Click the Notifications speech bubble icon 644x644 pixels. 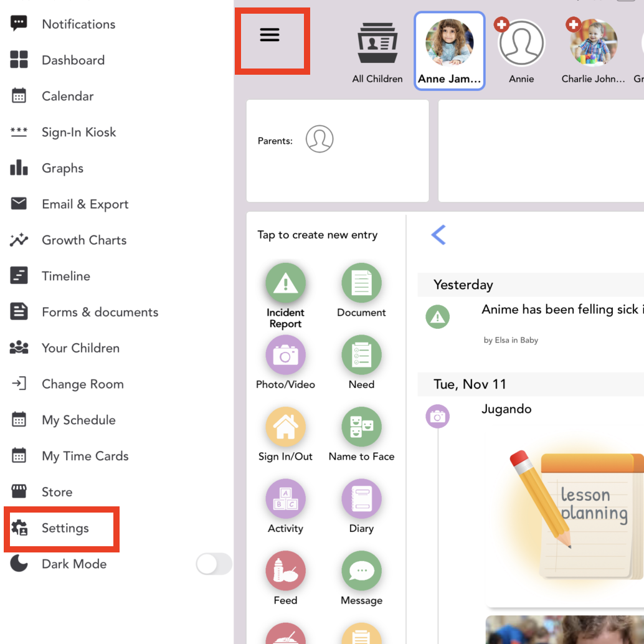coord(19,24)
